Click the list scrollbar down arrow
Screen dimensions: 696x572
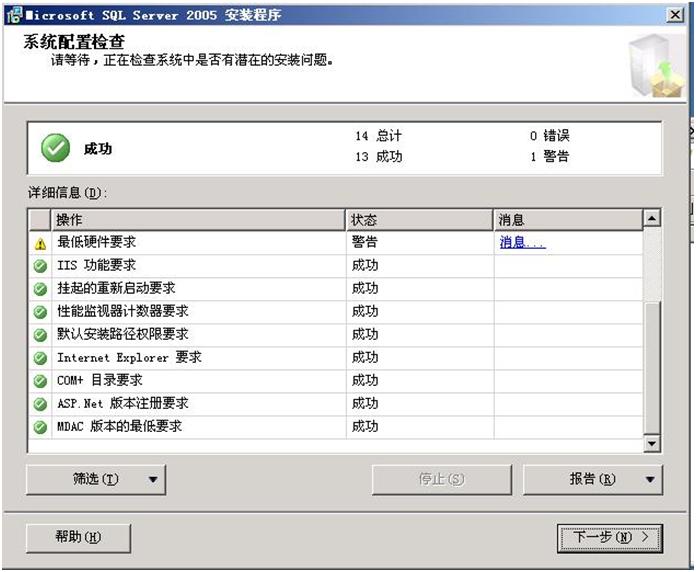tap(652, 443)
